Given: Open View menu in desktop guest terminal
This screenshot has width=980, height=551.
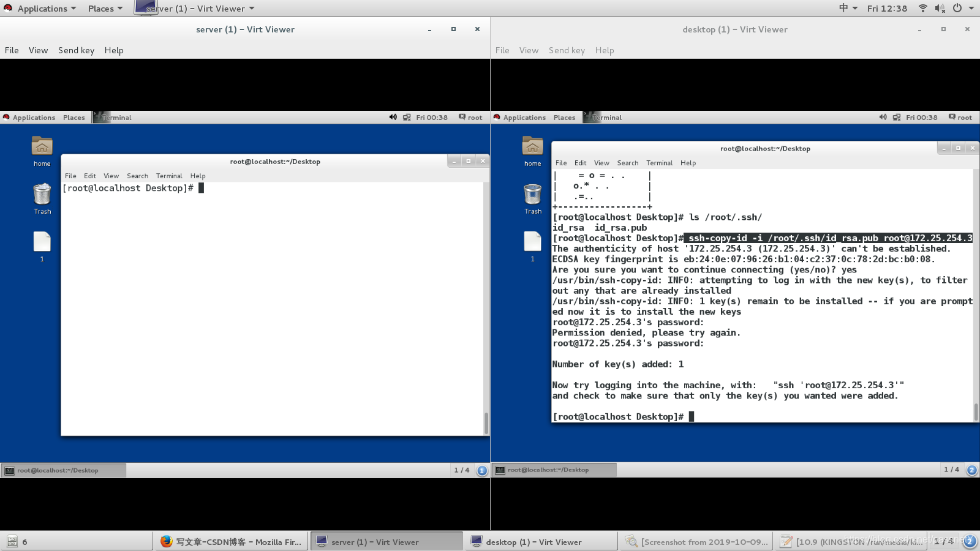Looking at the screenshot, I should point(601,163).
